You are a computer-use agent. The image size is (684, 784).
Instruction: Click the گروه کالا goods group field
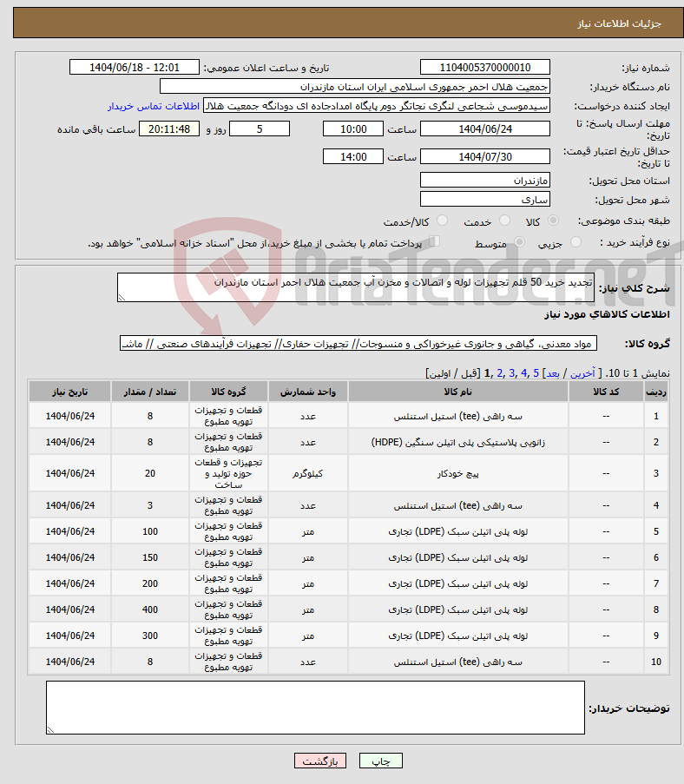358,343
